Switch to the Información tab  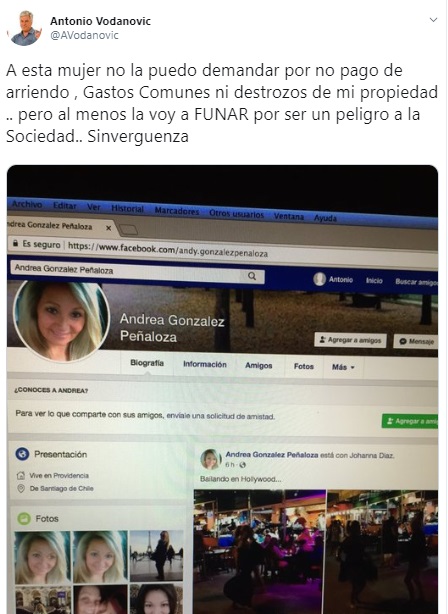pyautogui.click(x=205, y=364)
